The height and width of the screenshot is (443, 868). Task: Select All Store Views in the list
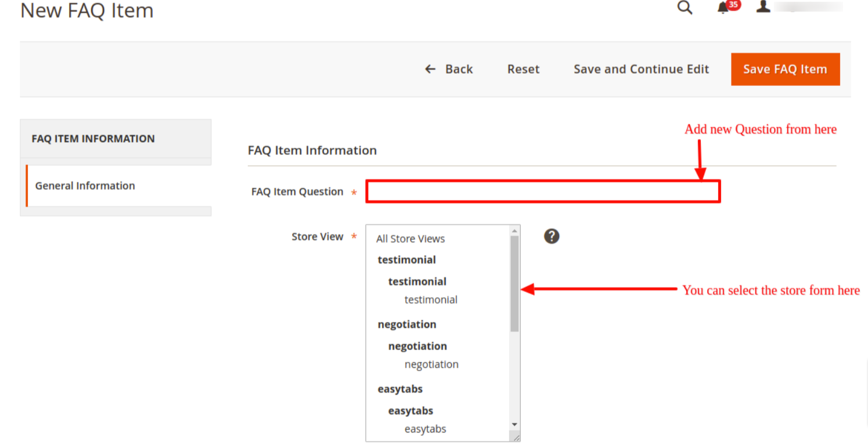pos(410,239)
